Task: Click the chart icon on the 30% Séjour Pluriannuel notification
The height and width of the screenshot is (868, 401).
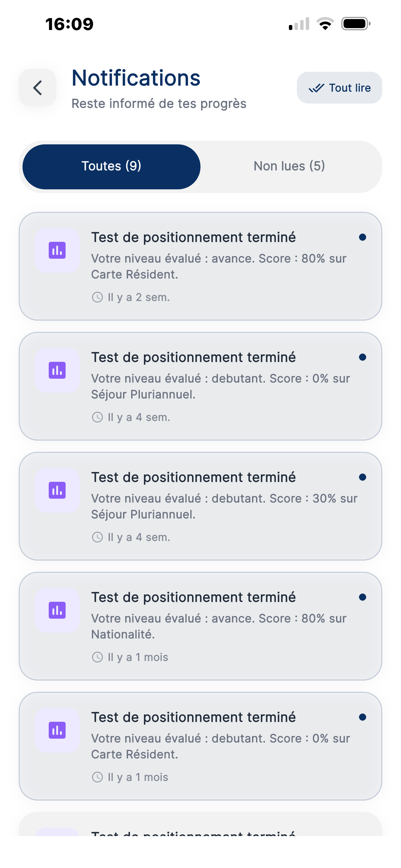Action: click(x=57, y=491)
